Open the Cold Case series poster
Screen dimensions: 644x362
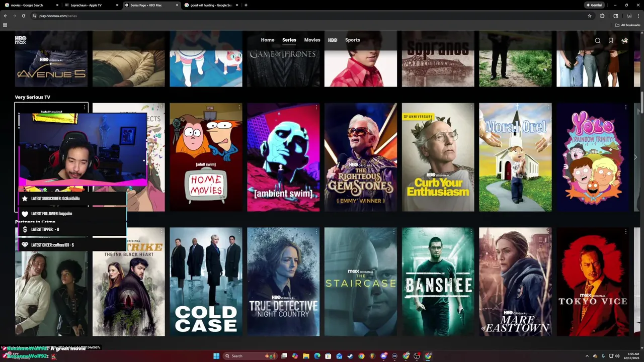206,282
